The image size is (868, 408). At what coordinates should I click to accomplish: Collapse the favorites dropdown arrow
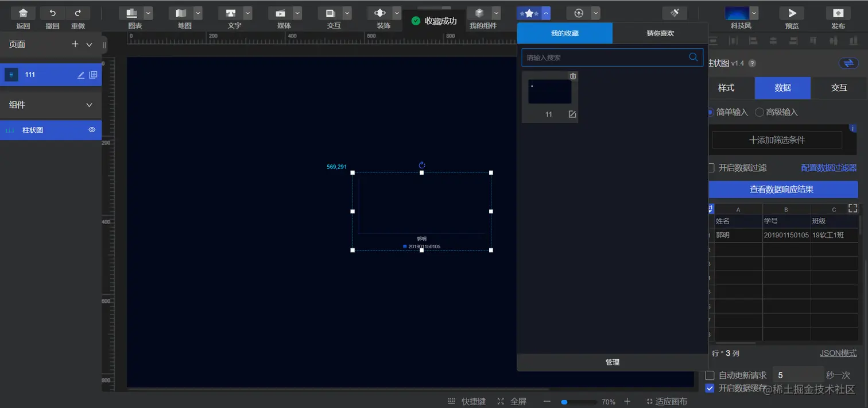(546, 13)
